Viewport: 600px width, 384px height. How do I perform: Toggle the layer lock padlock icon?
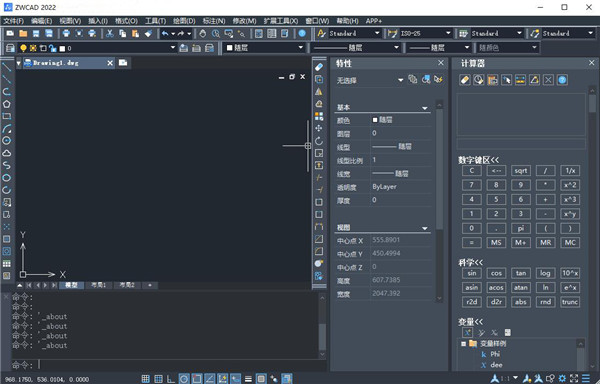coord(52,48)
